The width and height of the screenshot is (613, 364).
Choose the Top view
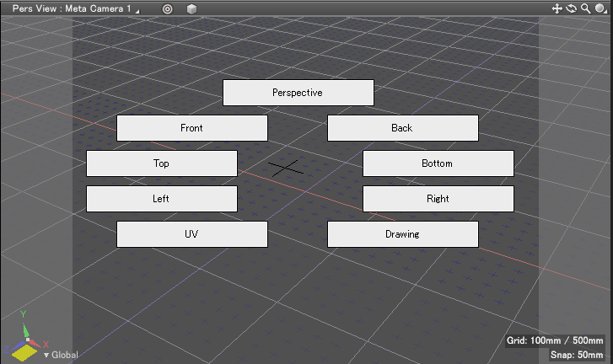pos(161,163)
